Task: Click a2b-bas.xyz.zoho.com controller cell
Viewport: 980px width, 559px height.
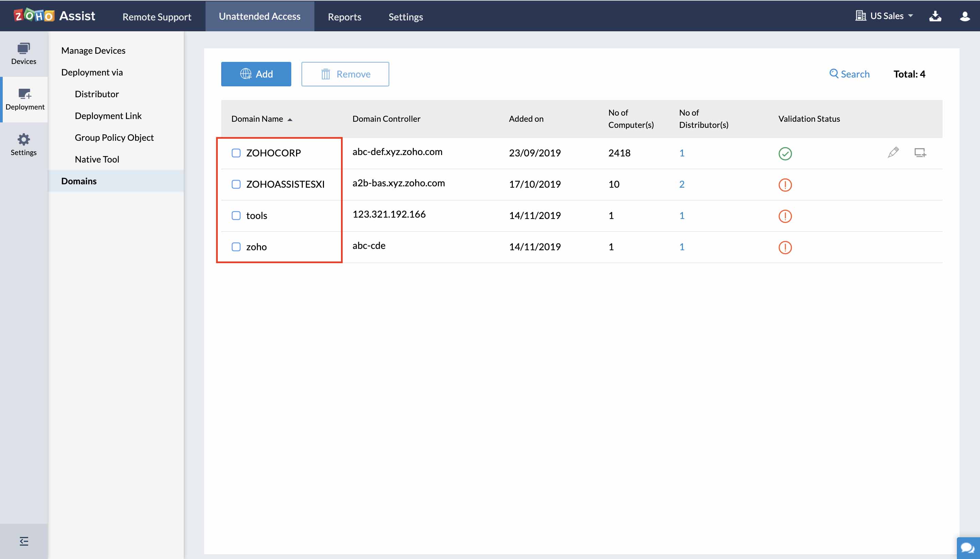Action: [x=398, y=183]
